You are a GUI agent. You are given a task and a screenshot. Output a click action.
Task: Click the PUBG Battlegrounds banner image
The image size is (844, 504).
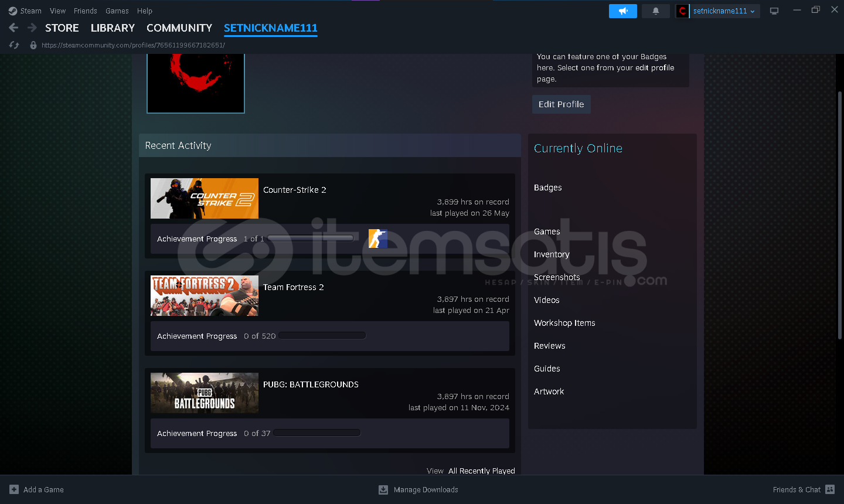coord(205,393)
